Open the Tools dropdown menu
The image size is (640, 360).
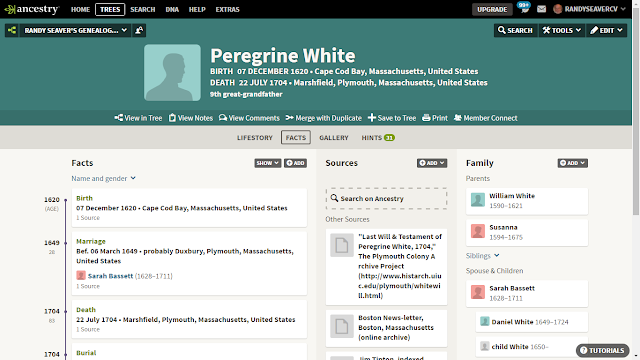561,30
